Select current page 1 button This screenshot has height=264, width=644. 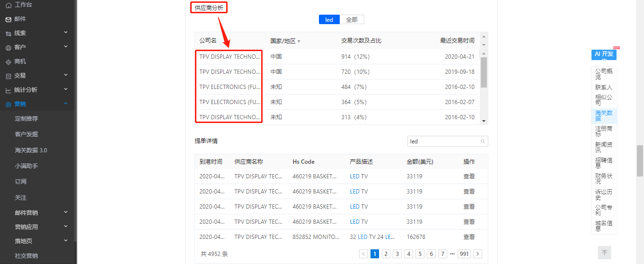[x=375, y=254]
